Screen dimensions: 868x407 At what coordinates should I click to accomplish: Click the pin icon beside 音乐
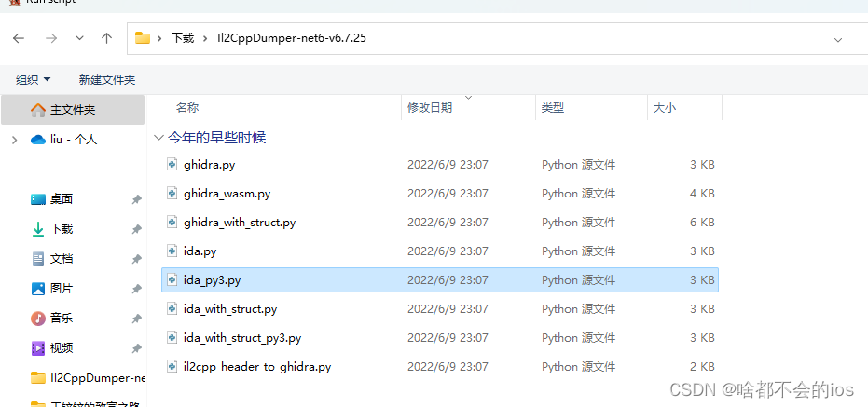tap(136, 319)
